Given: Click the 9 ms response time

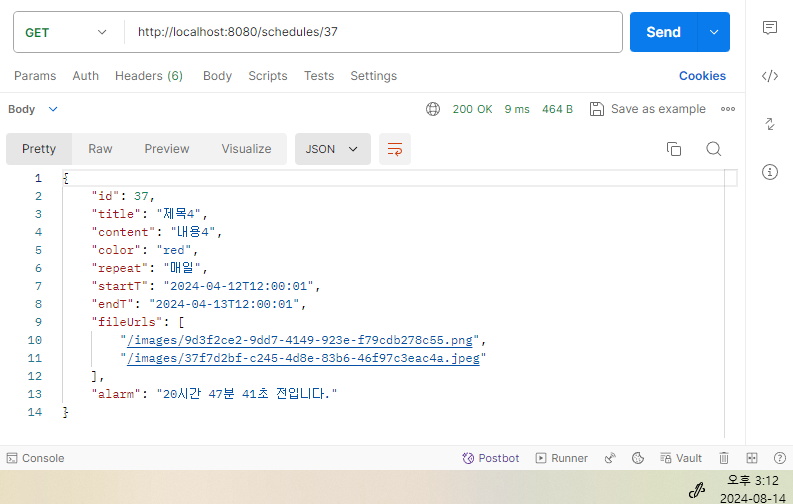Looking at the screenshot, I should coord(517,109).
